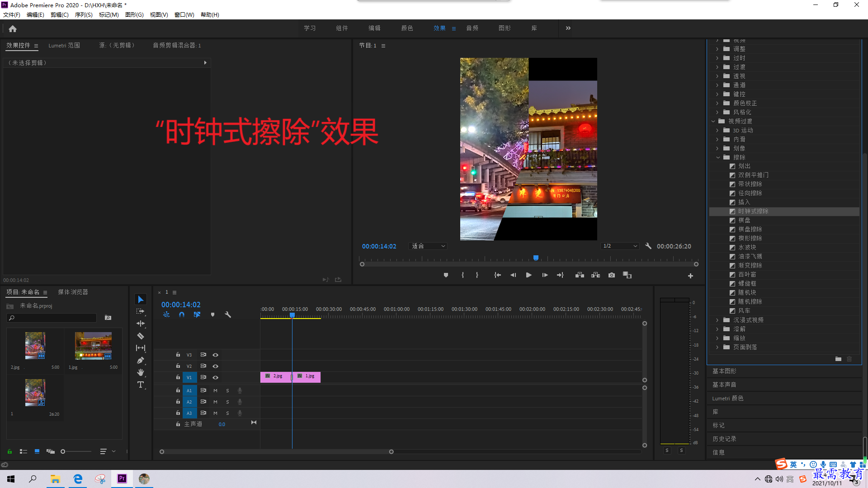Click Mark Out button in program monitor
This screenshot has height=488, width=868.
coord(477,275)
